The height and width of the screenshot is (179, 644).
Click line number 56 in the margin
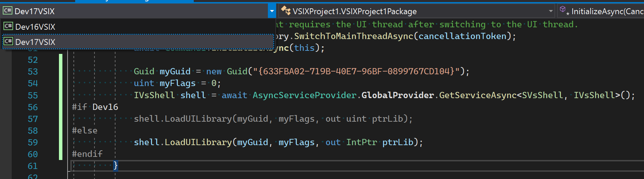33,107
